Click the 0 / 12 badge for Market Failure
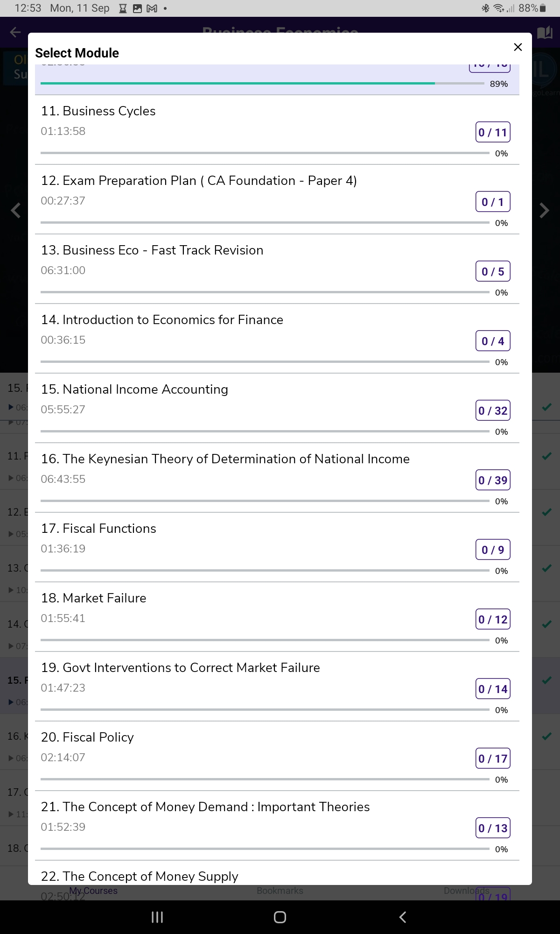 tap(493, 619)
